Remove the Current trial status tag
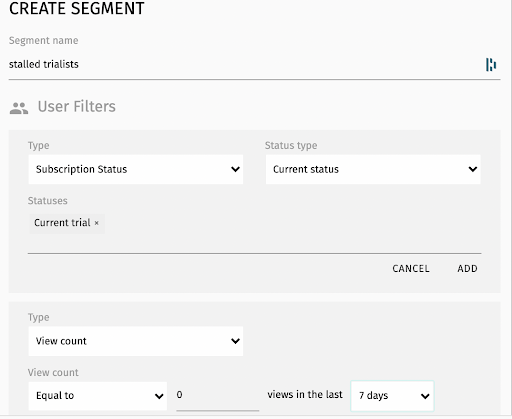This screenshot has height=419, width=512. coord(96,223)
